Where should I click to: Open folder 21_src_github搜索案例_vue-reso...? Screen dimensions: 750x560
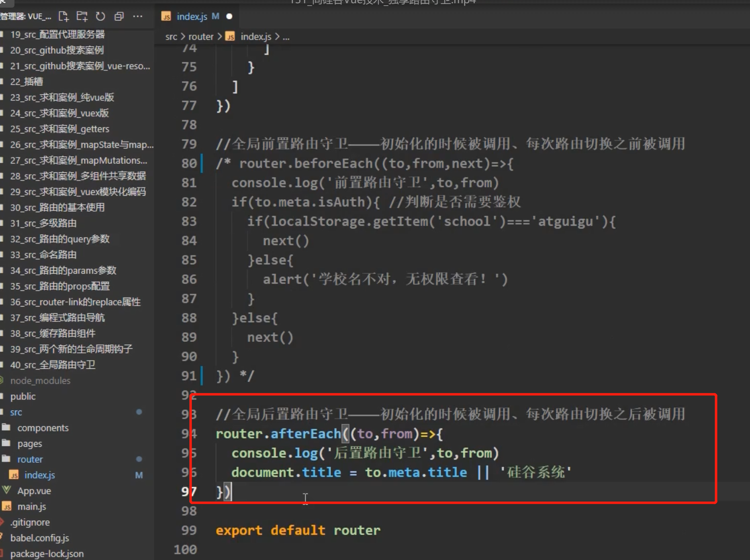pos(80,66)
